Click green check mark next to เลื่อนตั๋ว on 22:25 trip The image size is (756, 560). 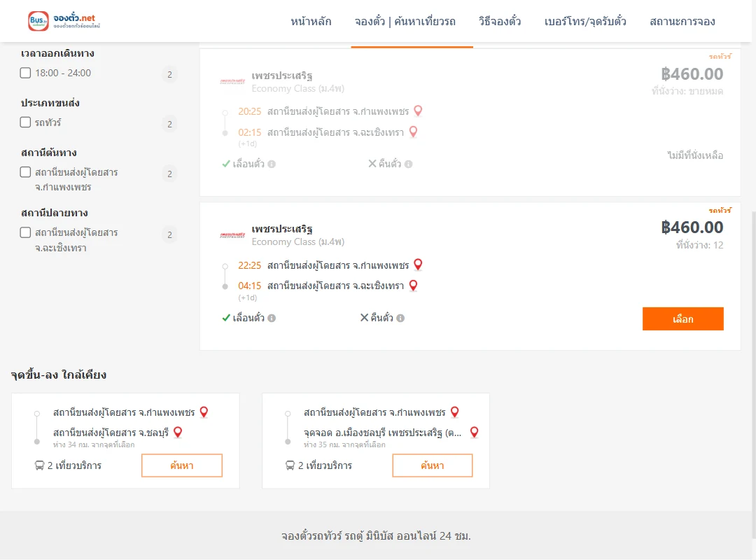pos(225,318)
